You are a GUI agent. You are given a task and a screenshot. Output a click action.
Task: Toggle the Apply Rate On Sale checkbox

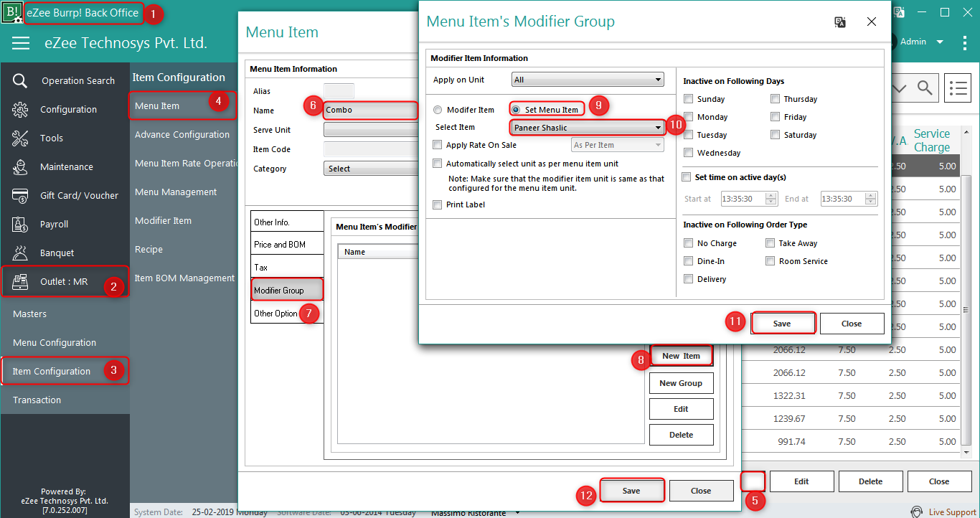pos(438,145)
